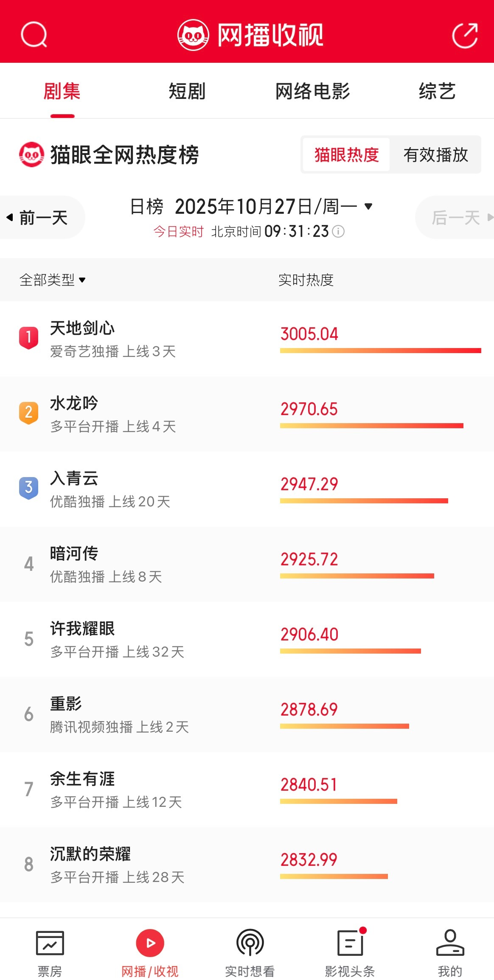The height and width of the screenshot is (980, 494).
Task: Tap the share icon in header
Action: tap(465, 36)
